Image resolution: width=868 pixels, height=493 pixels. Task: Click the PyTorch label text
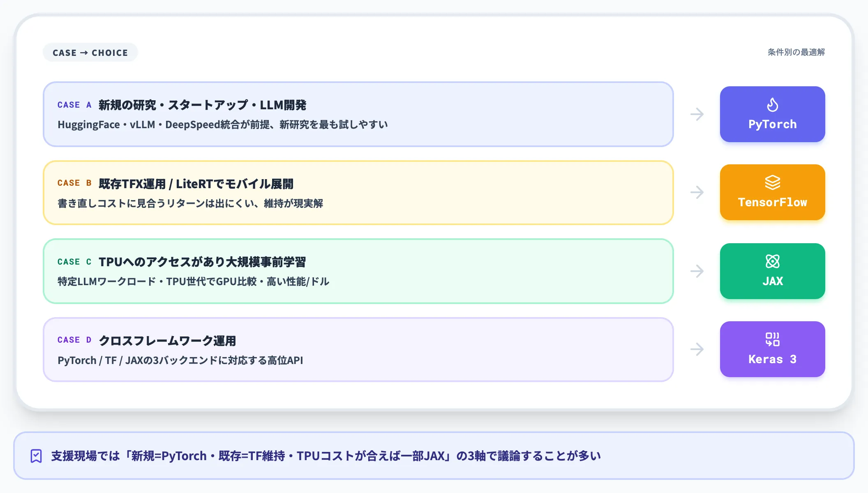pyautogui.click(x=772, y=124)
